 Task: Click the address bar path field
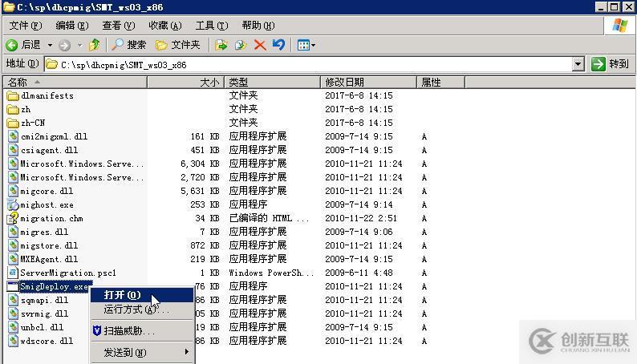[309, 64]
